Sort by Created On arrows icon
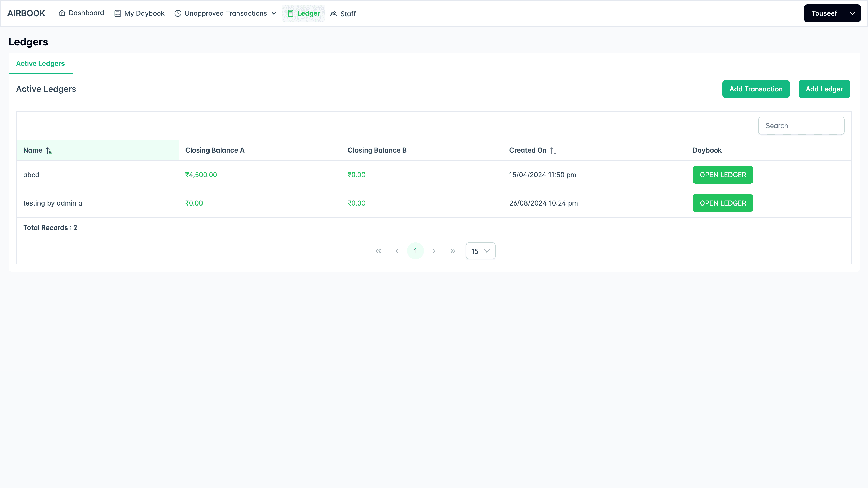This screenshot has height=488, width=868. (553, 151)
